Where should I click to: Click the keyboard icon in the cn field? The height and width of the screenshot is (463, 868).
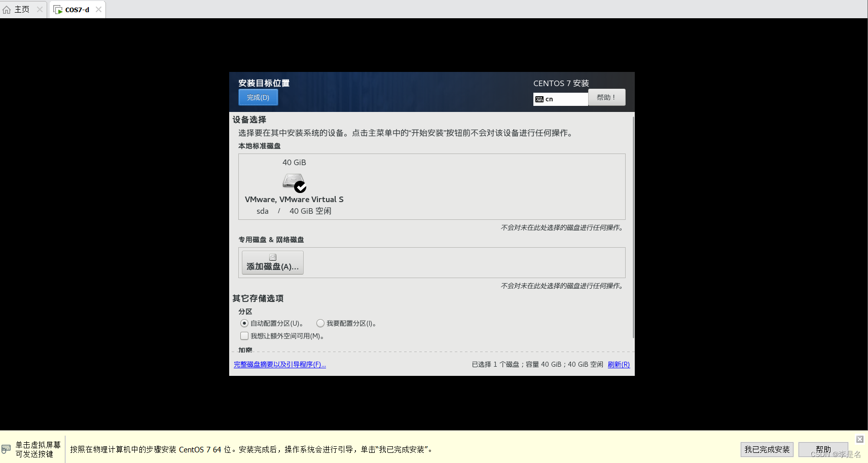(x=539, y=99)
